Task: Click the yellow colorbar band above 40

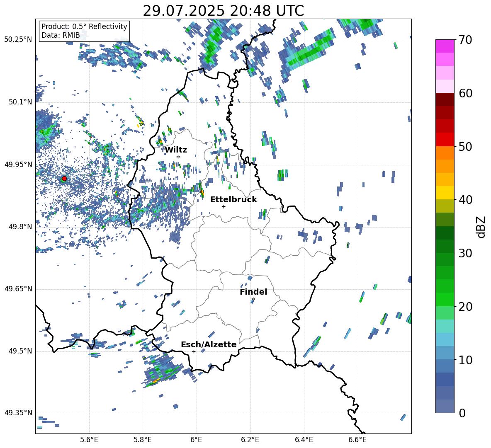Action: coord(445,193)
